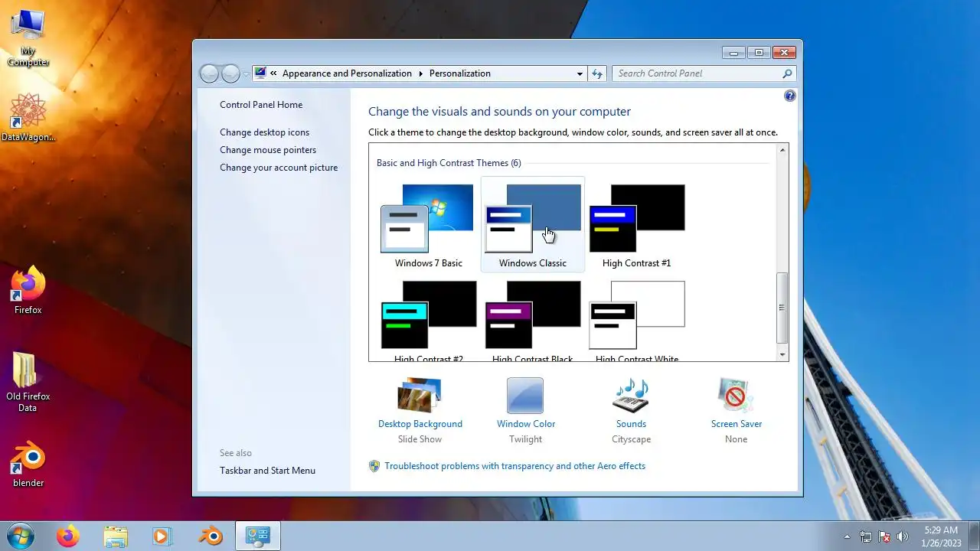Viewport: 980px width, 551px height.
Task: Close the Personalization window
Action: pyautogui.click(x=784, y=53)
